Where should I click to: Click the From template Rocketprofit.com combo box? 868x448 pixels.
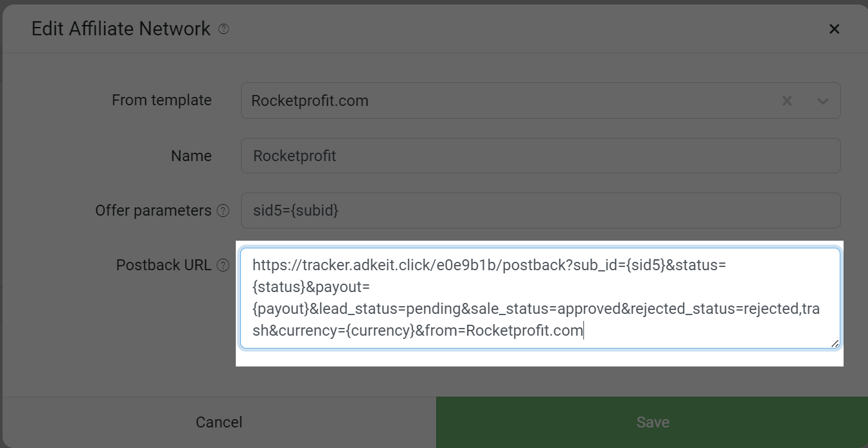coord(540,100)
